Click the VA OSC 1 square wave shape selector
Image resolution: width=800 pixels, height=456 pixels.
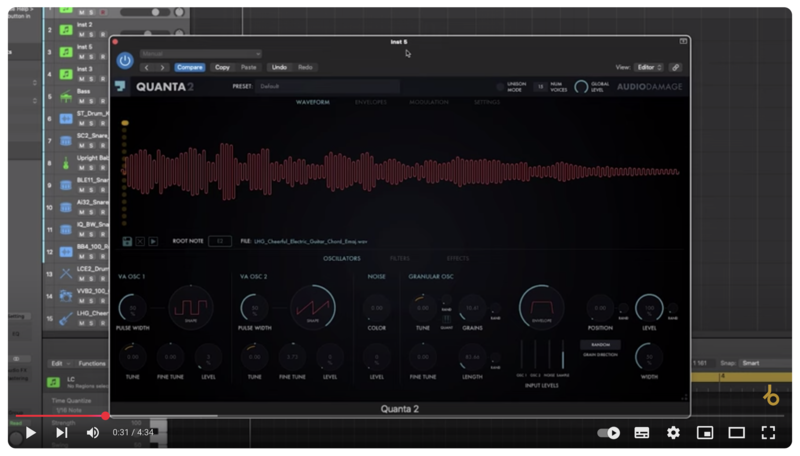[191, 308]
